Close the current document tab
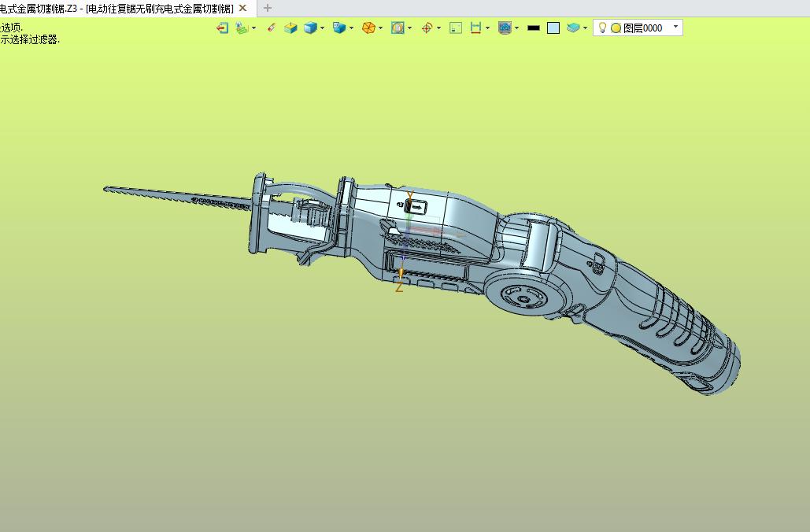Viewport: 810px width, 532px height. click(x=243, y=8)
